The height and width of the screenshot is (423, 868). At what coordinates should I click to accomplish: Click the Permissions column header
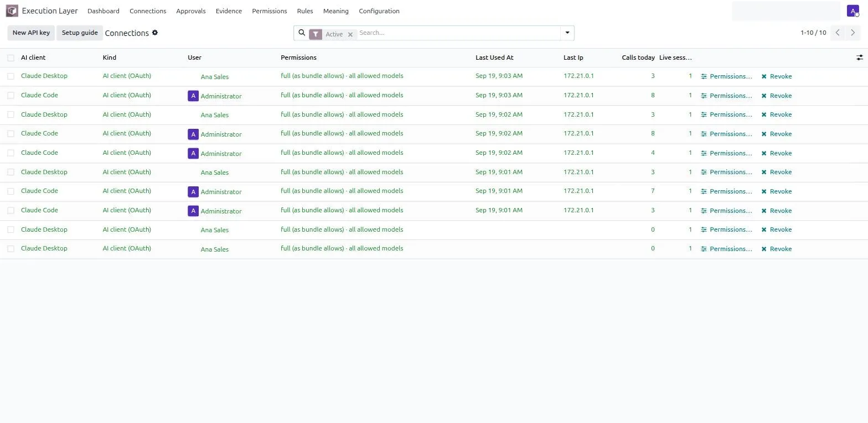point(298,58)
